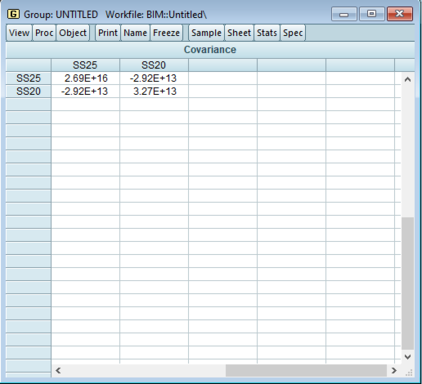Maximize the Group UNTITLED window
The width and height of the screenshot is (422, 384).
371,14
